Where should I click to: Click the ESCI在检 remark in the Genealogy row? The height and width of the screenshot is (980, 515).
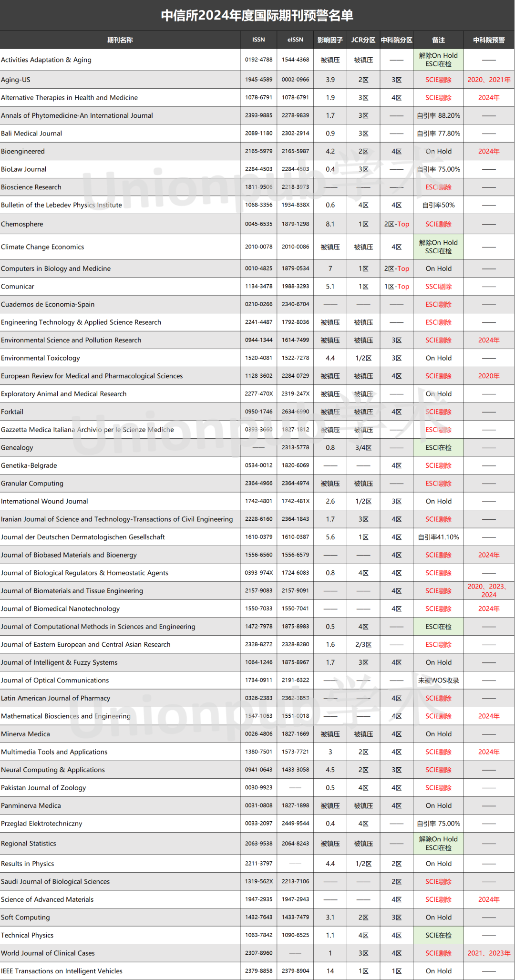point(438,448)
